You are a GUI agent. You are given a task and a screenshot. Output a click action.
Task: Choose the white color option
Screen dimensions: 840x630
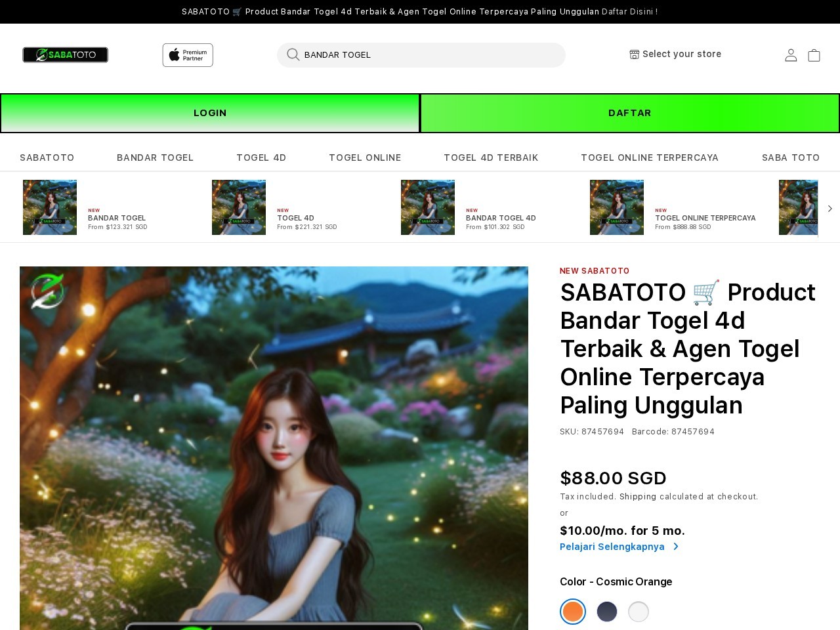[638, 612]
